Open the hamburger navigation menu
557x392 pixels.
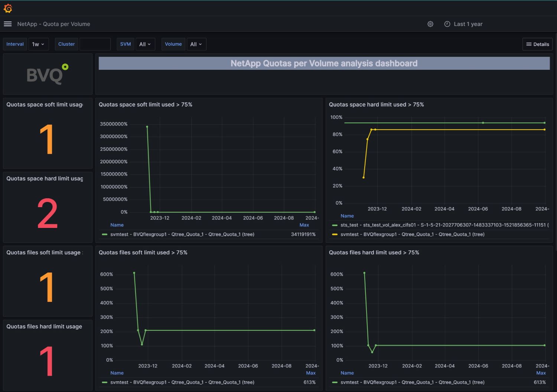[x=8, y=24]
